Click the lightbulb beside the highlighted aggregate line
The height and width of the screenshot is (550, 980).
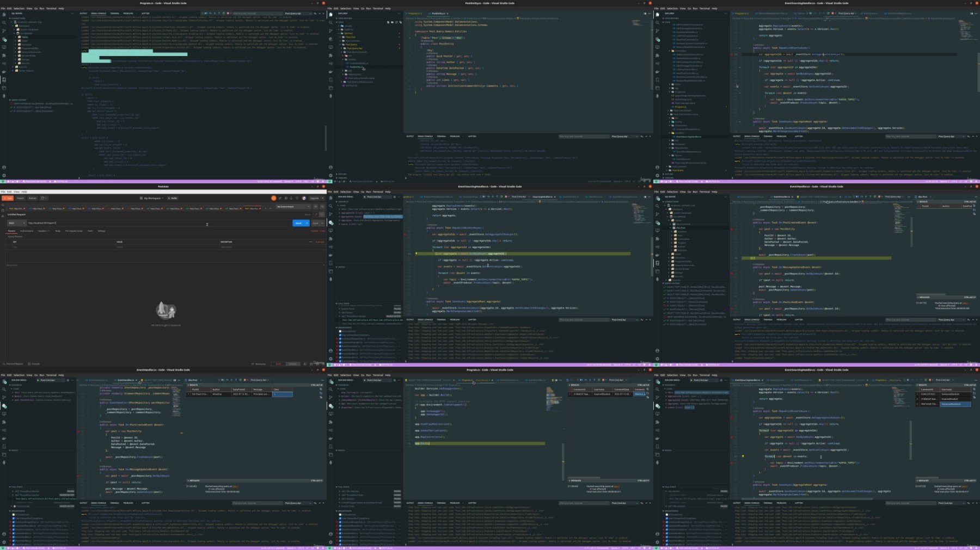tap(416, 254)
